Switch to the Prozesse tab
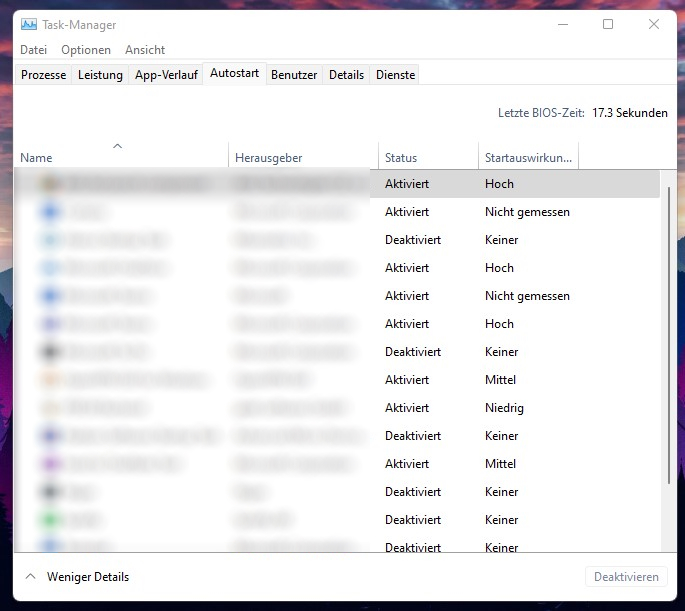The width and height of the screenshot is (685, 611). [x=44, y=75]
